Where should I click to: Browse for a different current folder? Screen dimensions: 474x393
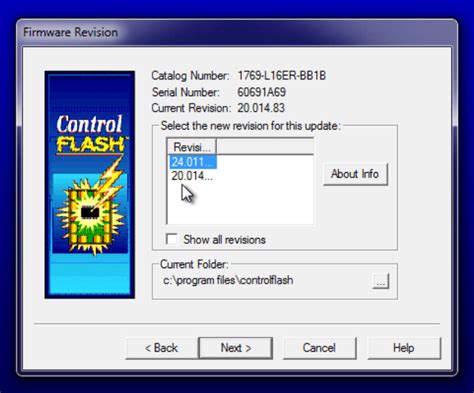tap(381, 282)
